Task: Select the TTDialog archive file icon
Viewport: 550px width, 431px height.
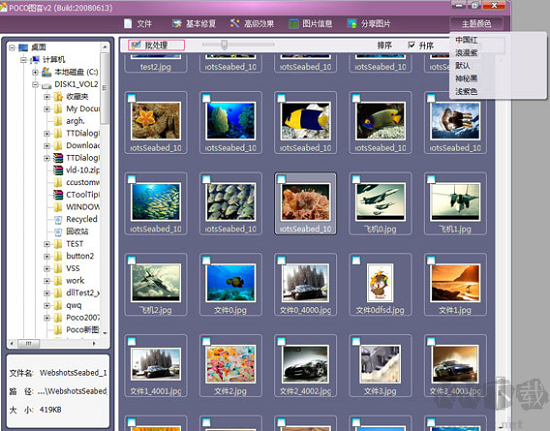Action: (x=58, y=158)
